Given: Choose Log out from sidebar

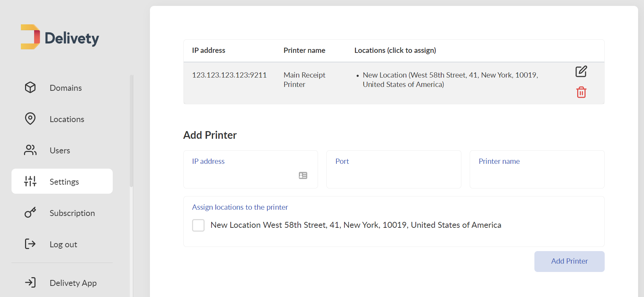Looking at the screenshot, I should point(62,244).
